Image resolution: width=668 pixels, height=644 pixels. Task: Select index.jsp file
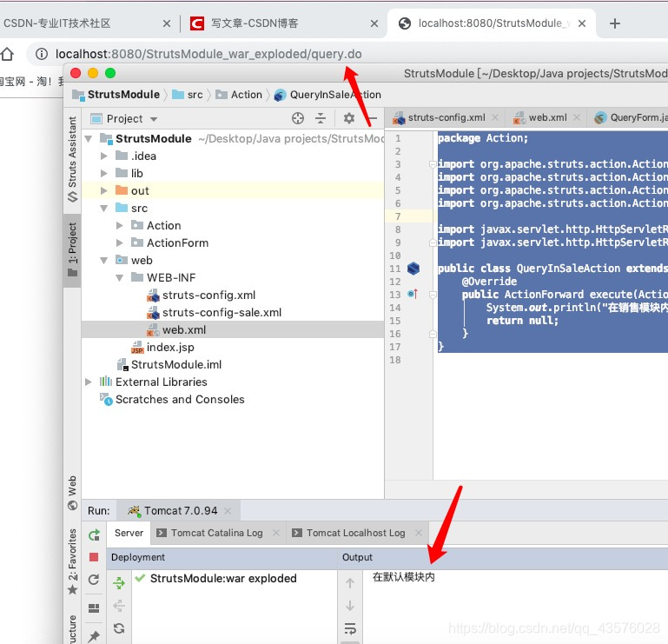click(162, 348)
